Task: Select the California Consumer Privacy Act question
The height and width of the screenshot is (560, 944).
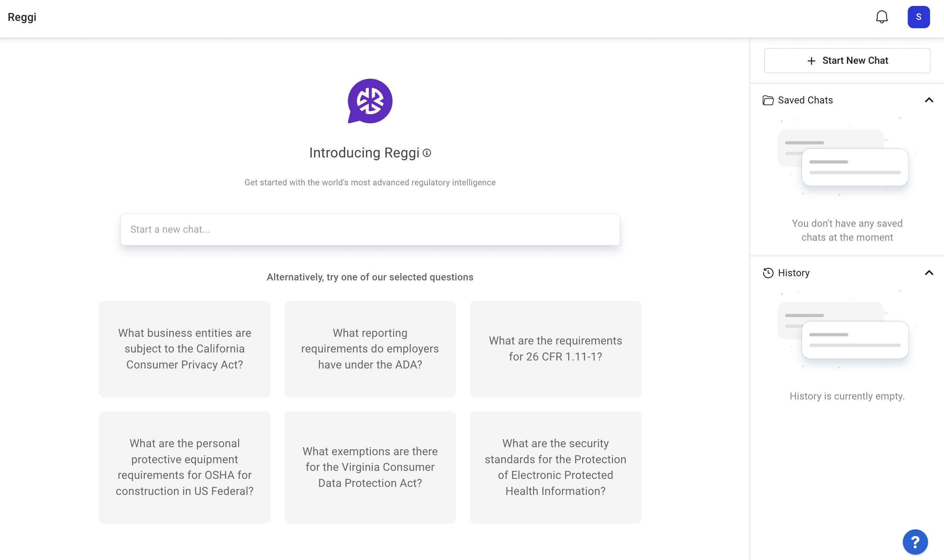Action: [184, 349]
